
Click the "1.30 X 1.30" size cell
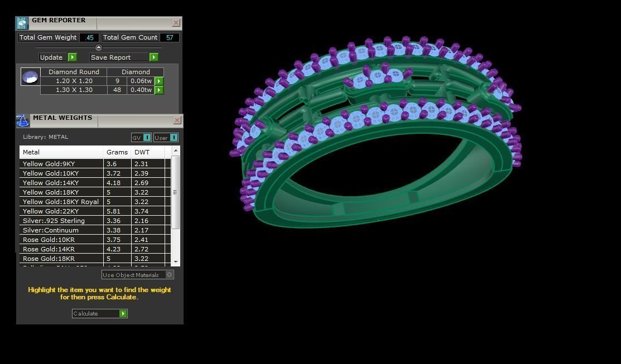click(x=74, y=90)
